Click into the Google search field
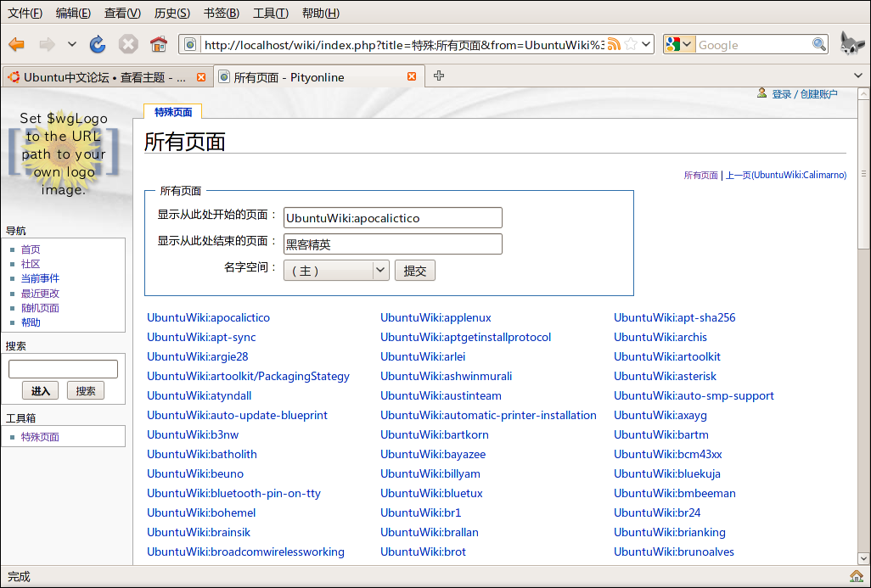871x588 pixels. click(754, 45)
